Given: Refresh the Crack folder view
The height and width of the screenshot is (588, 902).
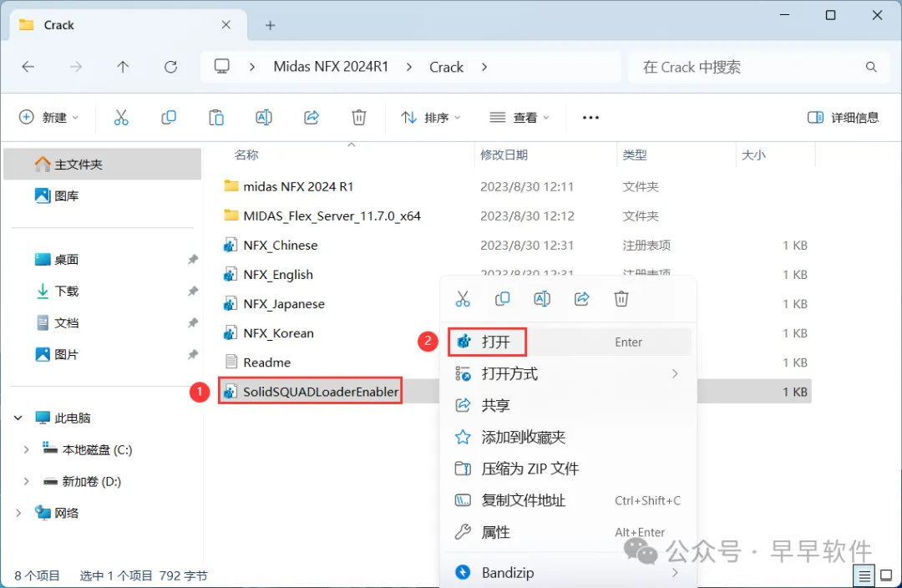Looking at the screenshot, I should tap(171, 67).
